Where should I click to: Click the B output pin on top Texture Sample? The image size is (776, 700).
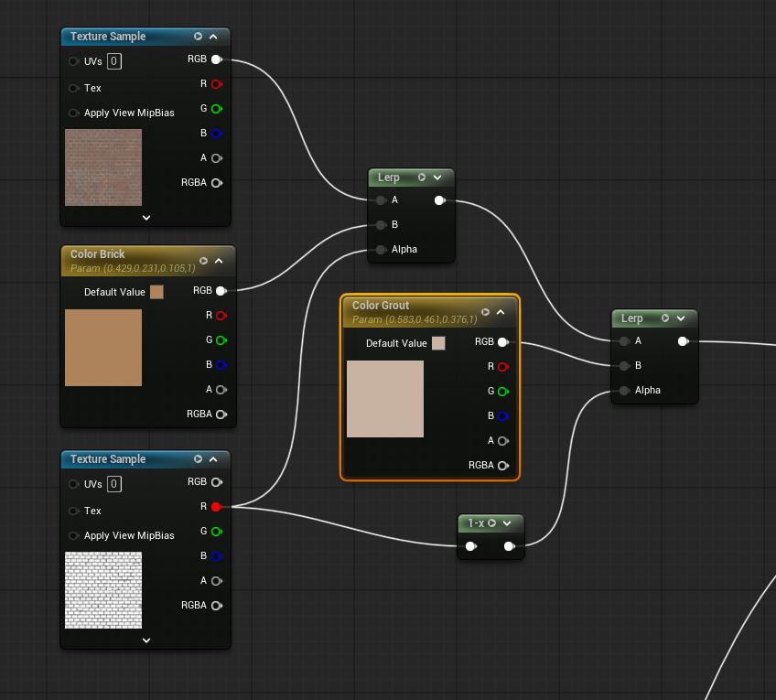(216, 133)
